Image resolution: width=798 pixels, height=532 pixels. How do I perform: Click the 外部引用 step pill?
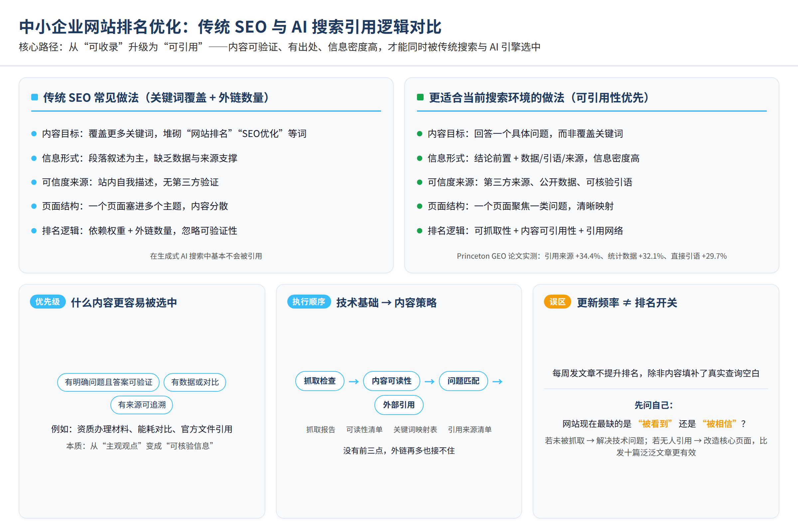click(x=399, y=405)
